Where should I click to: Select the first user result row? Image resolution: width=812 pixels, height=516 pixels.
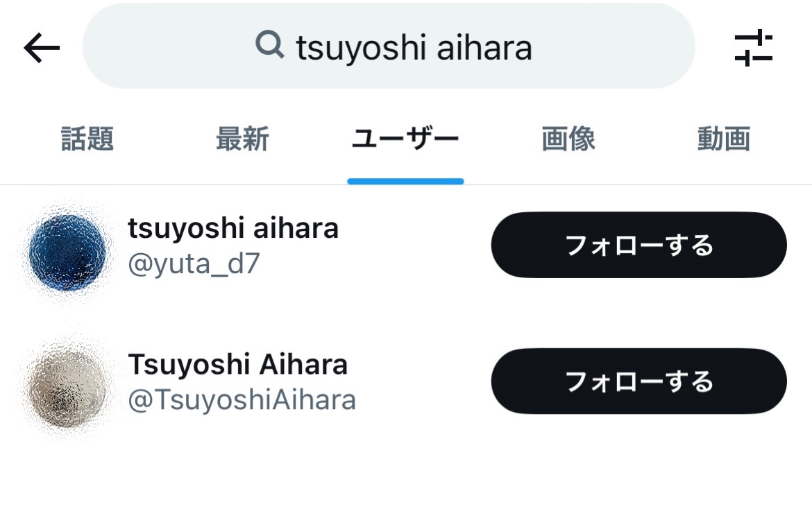(x=406, y=252)
